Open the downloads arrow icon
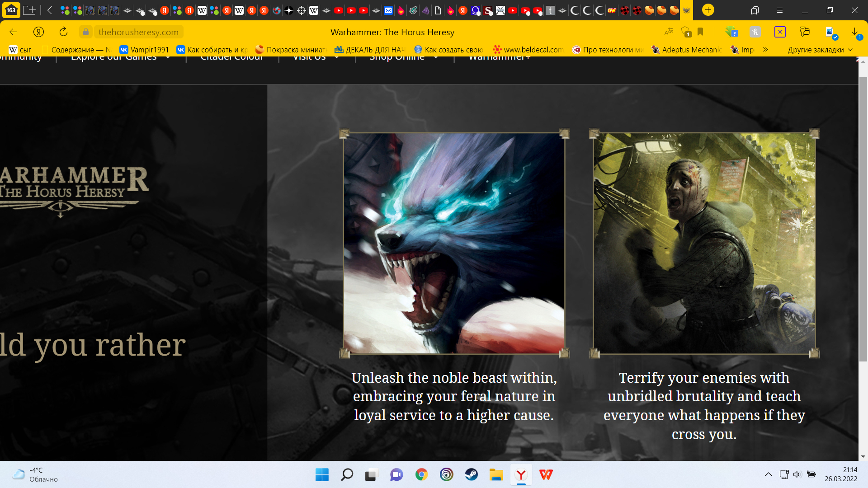 click(855, 33)
